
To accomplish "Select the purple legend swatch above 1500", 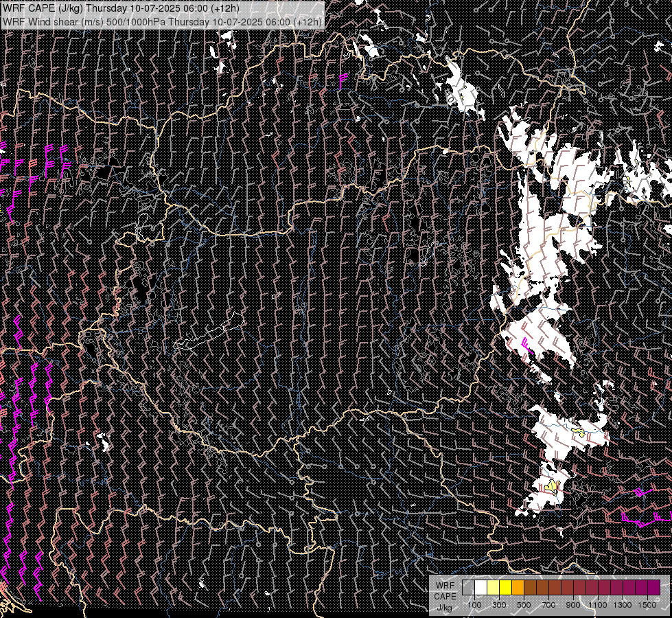I will (x=654, y=588).
